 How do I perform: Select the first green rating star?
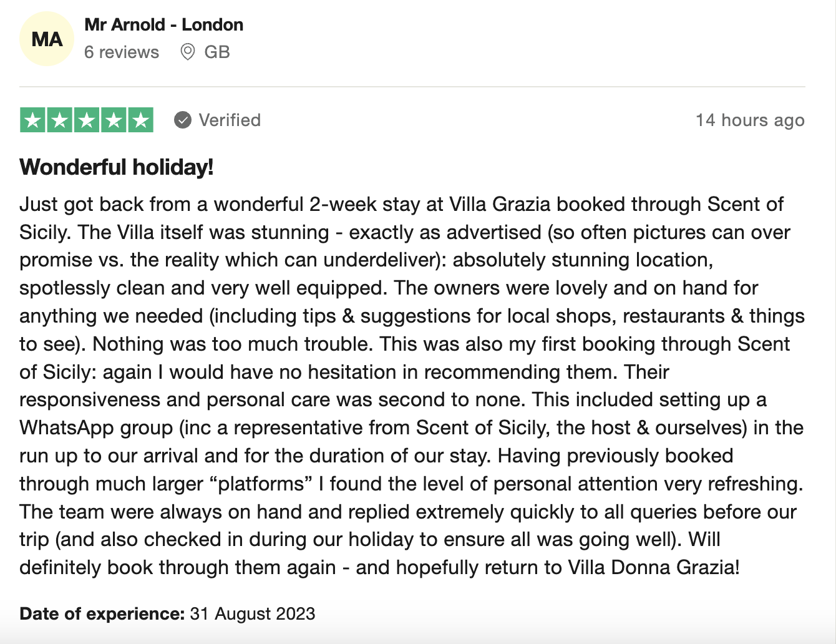tap(33, 120)
